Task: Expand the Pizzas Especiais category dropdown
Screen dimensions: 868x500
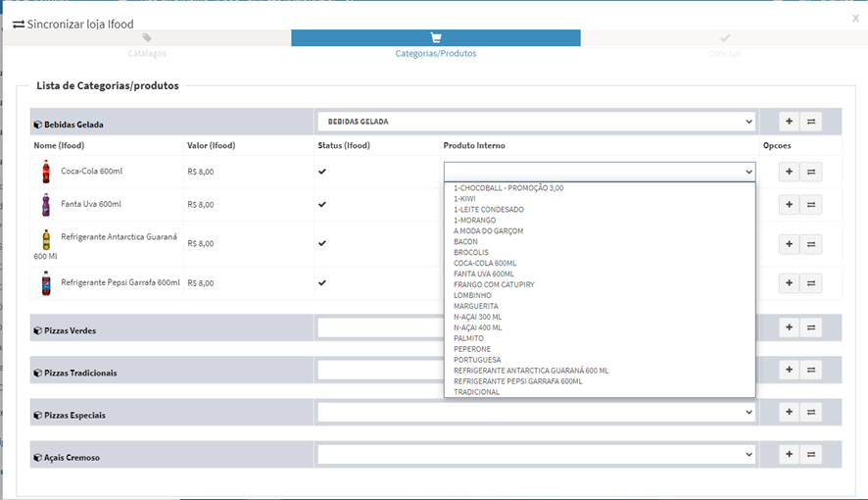Action: [536, 413]
